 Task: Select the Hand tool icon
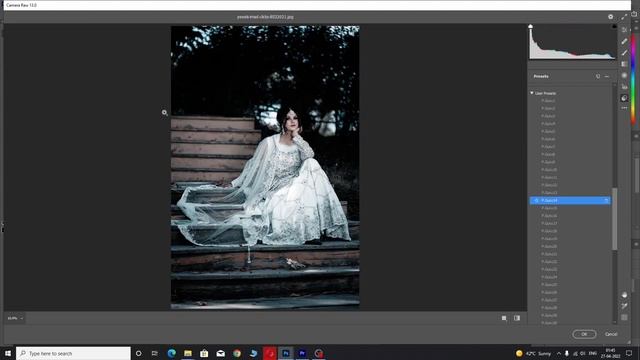pyautogui.click(x=624, y=295)
